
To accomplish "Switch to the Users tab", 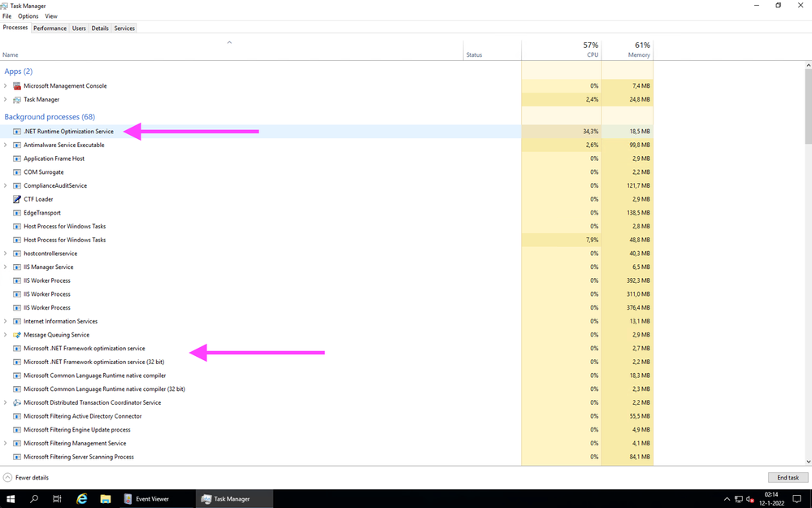I will pos(79,28).
